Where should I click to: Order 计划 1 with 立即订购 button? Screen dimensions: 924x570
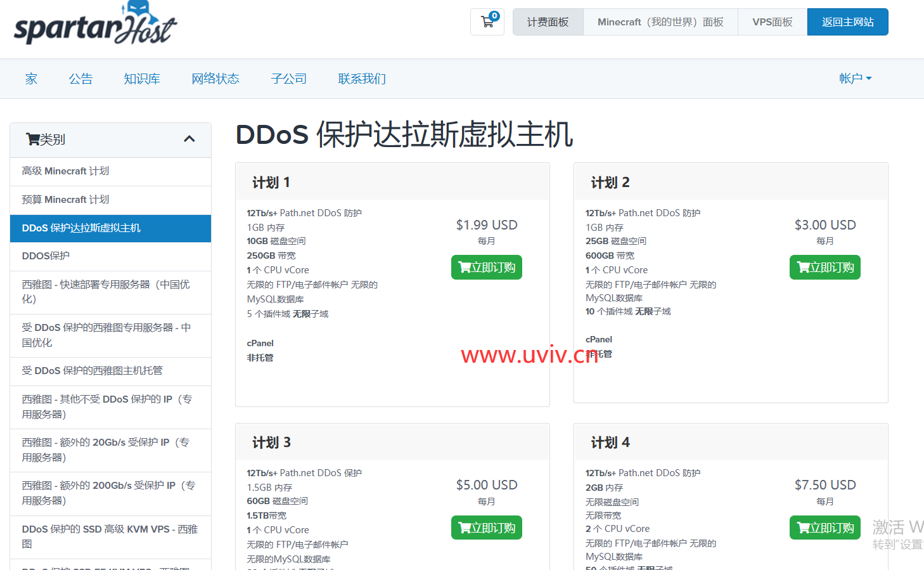click(x=486, y=268)
